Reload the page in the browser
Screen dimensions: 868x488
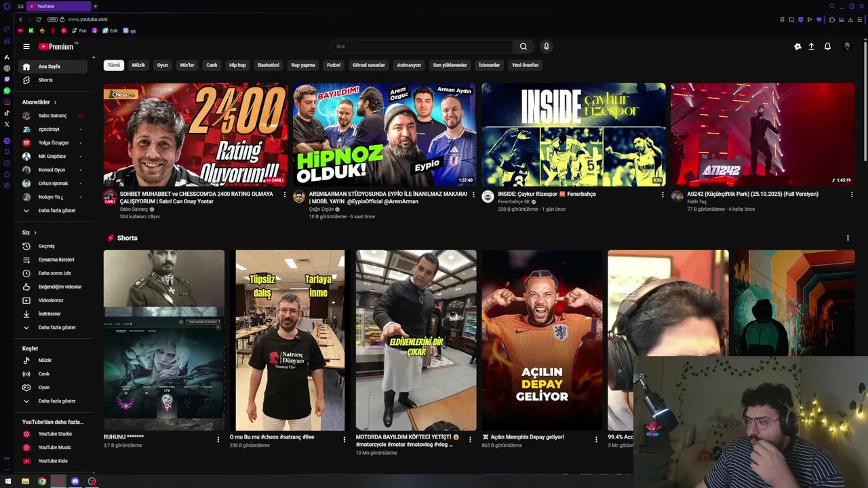click(39, 19)
